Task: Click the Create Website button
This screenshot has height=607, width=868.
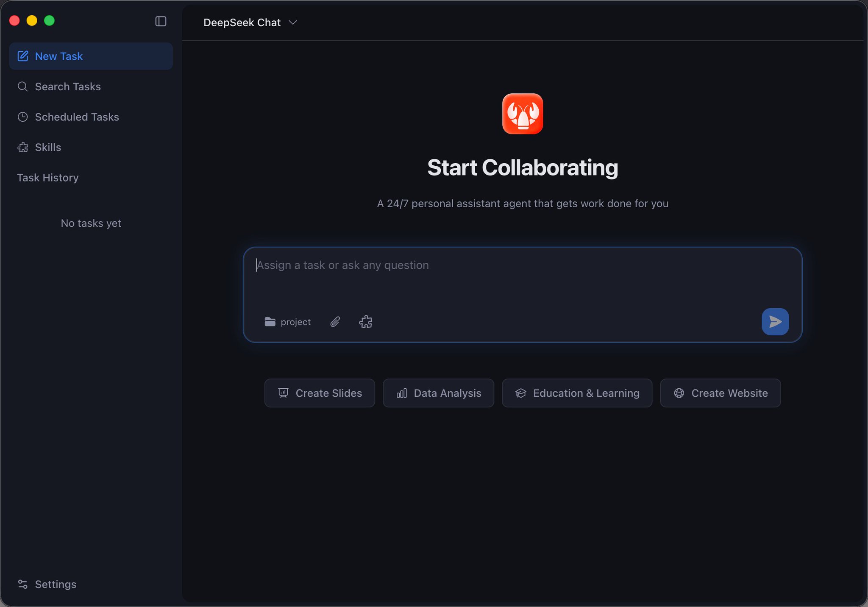Action: pos(720,393)
